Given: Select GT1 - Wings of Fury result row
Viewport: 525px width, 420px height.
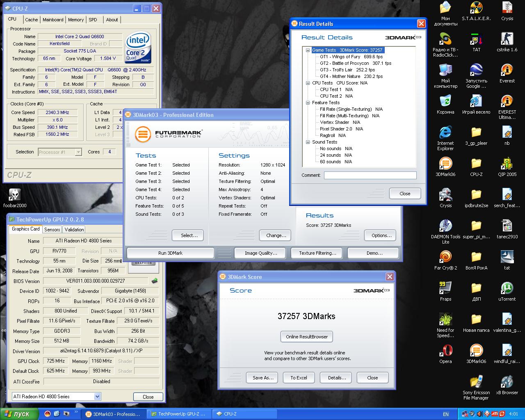Looking at the screenshot, I should (351, 57).
